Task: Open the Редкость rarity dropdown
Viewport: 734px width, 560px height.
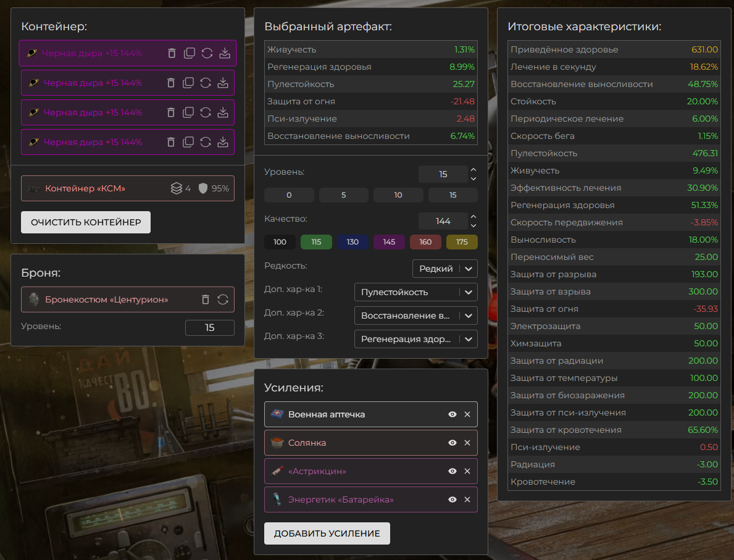Action: tap(444, 269)
